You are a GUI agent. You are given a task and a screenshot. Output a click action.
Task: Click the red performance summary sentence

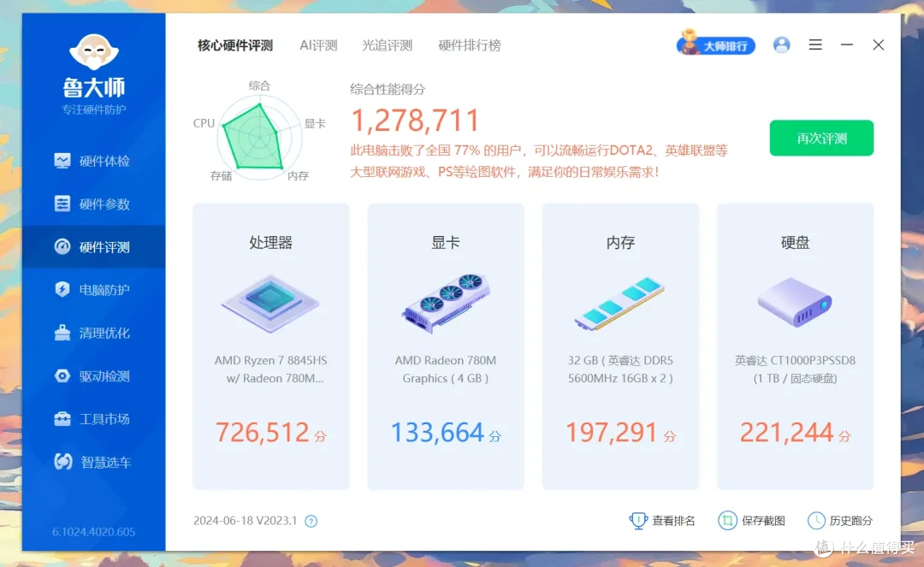[x=539, y=161]
